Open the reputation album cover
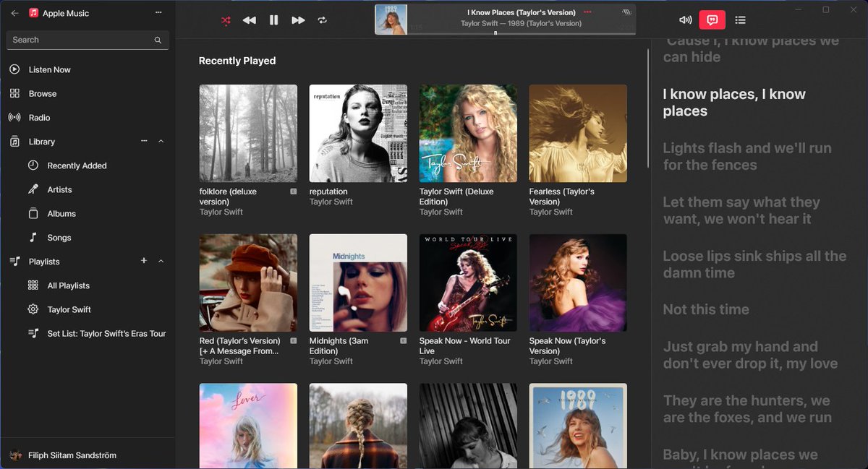The height and width of the screenshot is (469, 868). tap(358, 134)
